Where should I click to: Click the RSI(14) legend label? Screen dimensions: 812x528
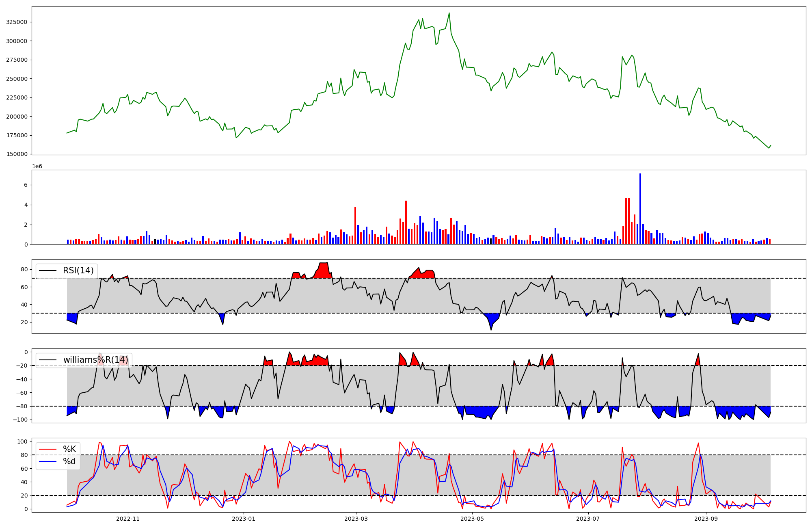coord(78,270)
